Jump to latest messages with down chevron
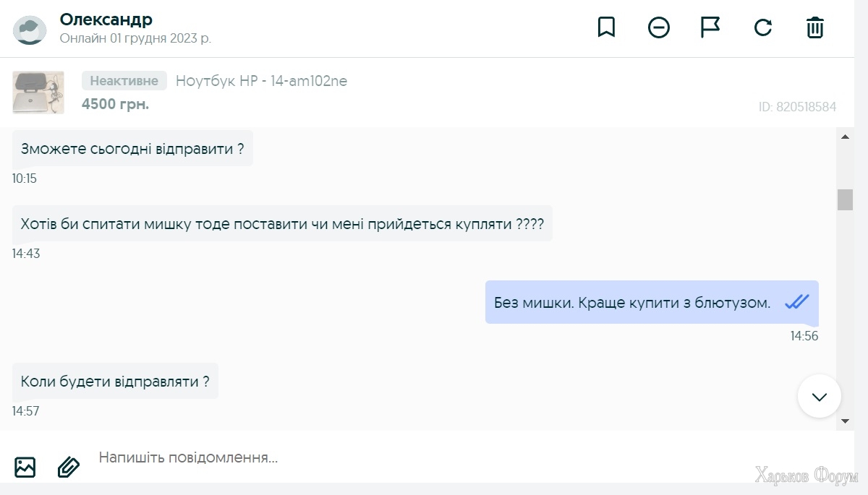868x495 pixels. [x=820, y=396]
